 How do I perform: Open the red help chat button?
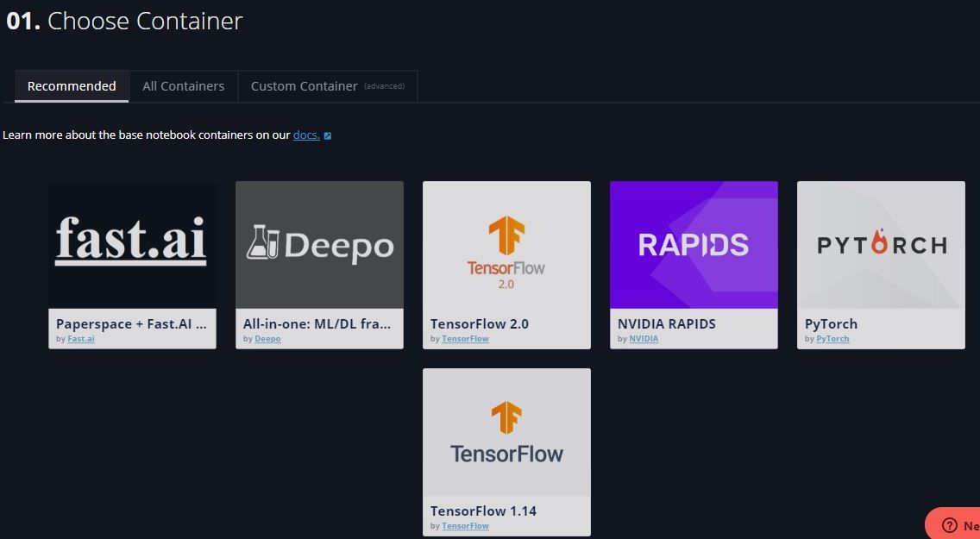pos(953,524)
